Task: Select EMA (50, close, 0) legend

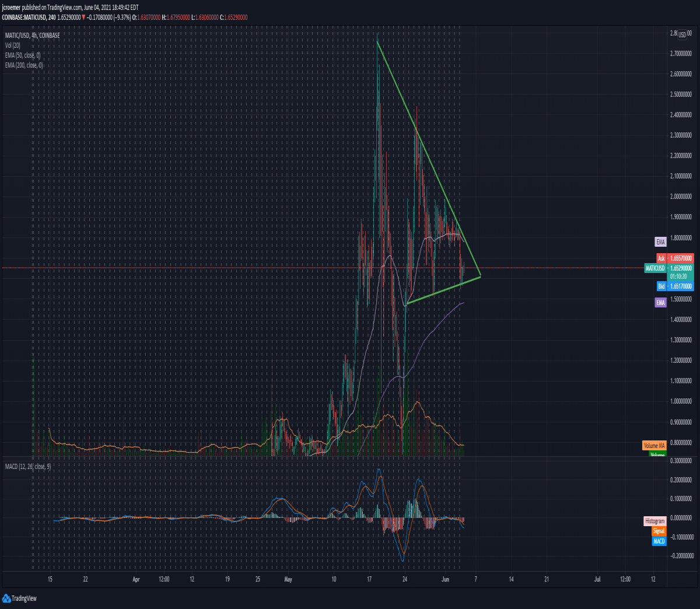Action: 23,55
